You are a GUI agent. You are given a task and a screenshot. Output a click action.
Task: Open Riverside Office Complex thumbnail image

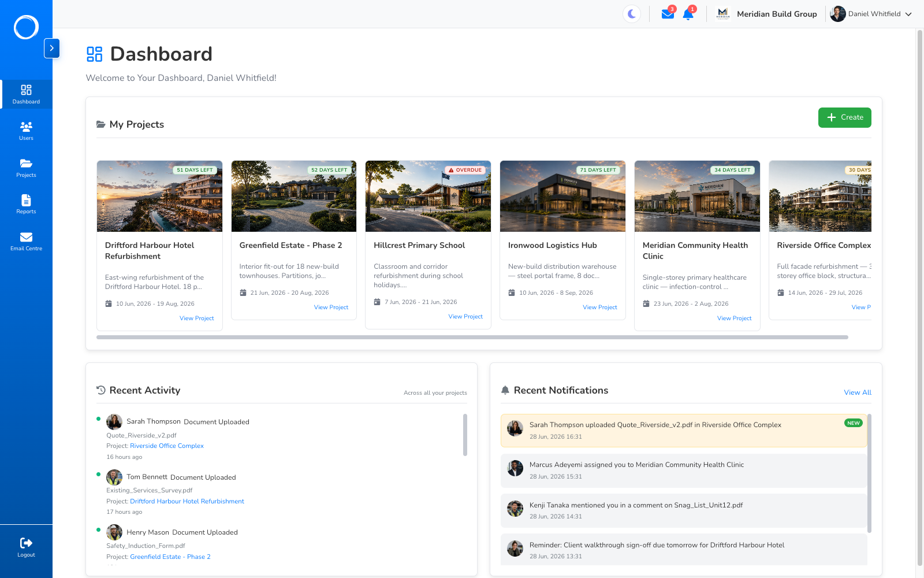coord(820,197)
